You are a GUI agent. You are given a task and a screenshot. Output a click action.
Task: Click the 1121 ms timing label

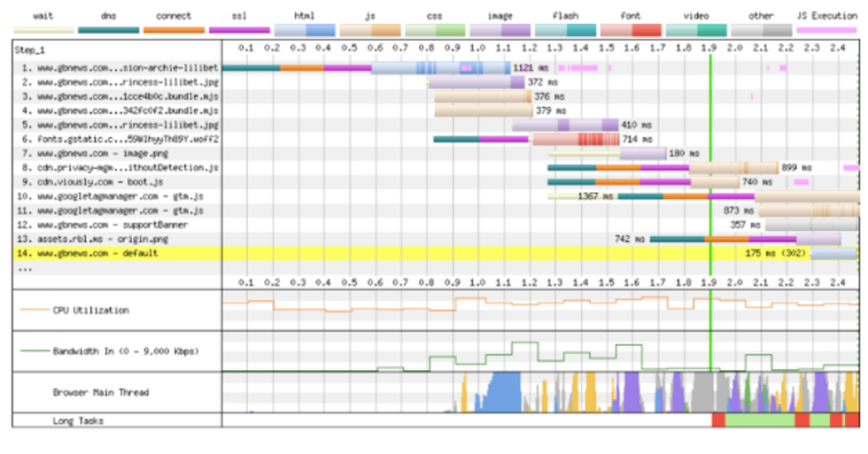coord(530,67)
